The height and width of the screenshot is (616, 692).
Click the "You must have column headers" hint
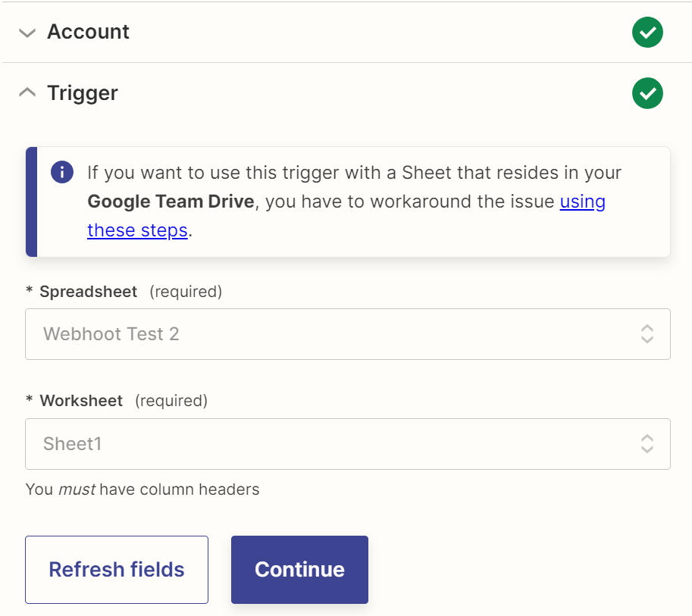click(142, 489)
